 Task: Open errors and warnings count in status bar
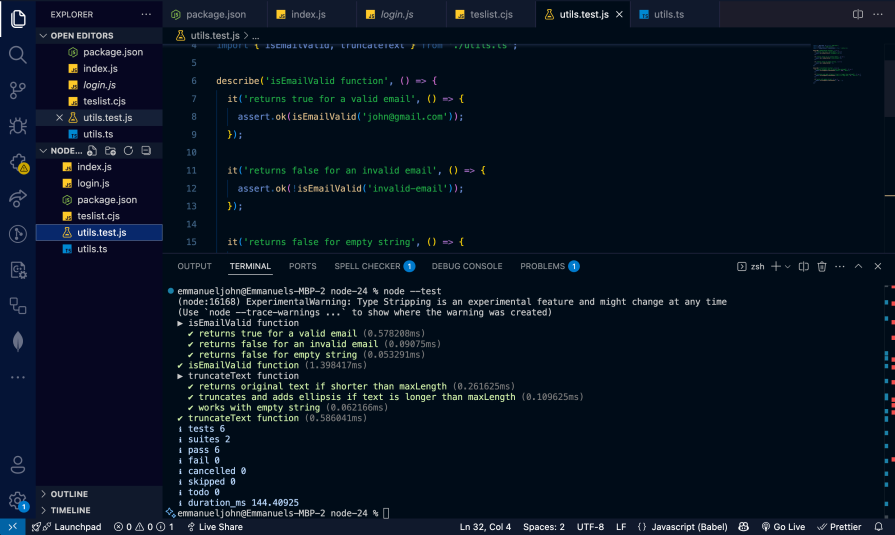(143, 526)
